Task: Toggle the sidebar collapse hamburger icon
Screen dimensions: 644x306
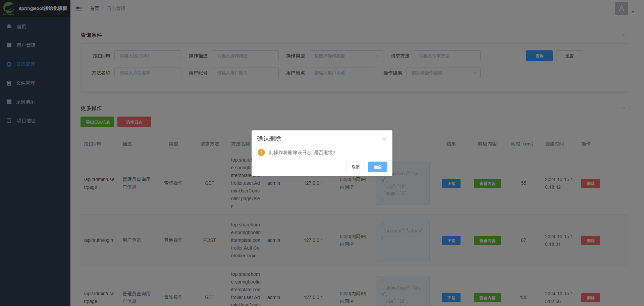Action: [79, 8]
